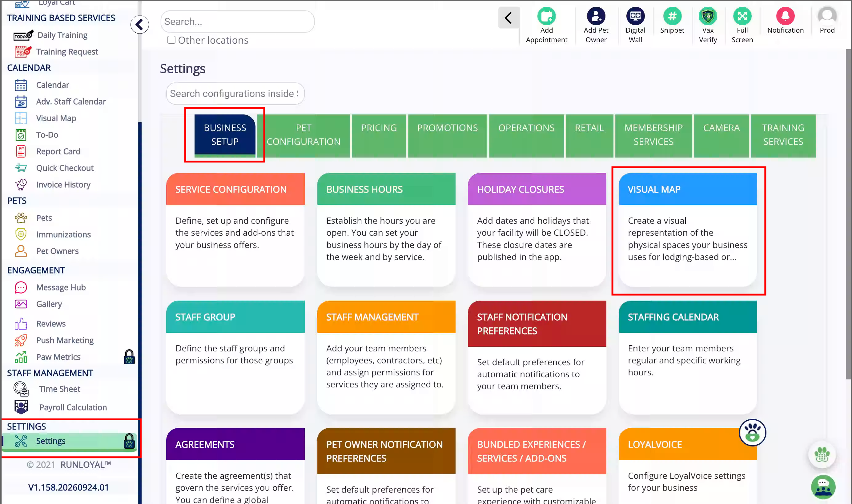Open the Visual Map settings card
Screen dimensions: 852x504
coord(688,230)
